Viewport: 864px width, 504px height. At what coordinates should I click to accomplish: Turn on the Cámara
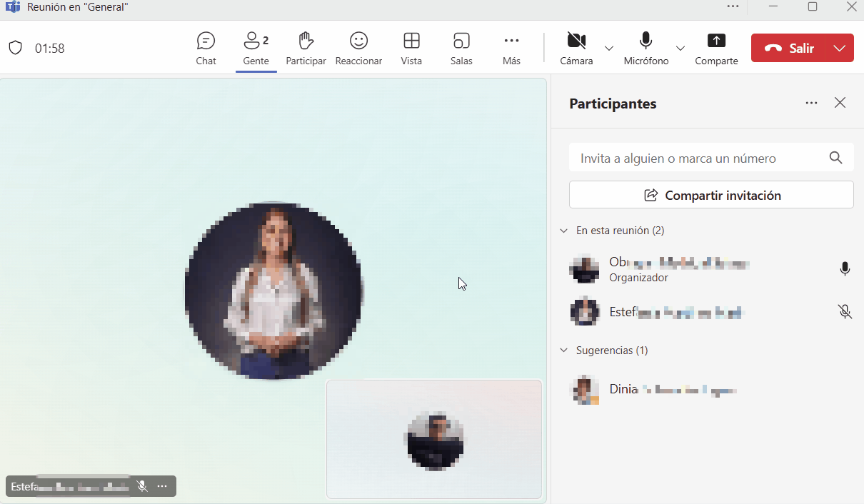click(x=576, y=48)
